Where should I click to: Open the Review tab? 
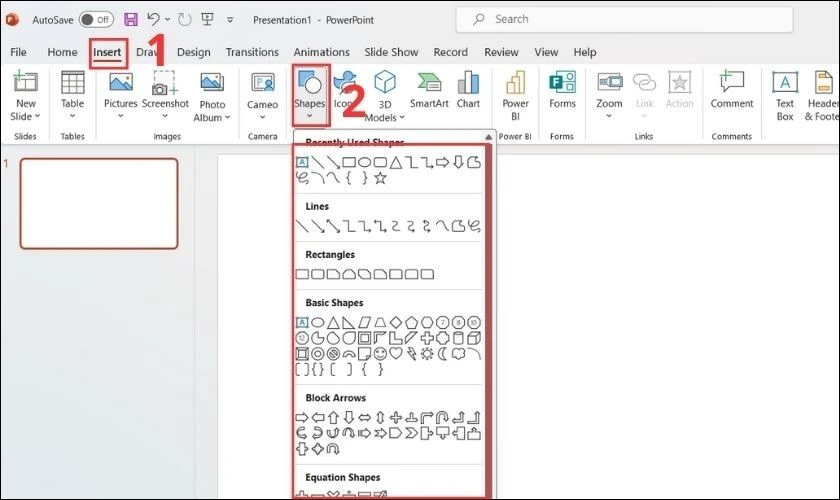(x=501, y=52)
